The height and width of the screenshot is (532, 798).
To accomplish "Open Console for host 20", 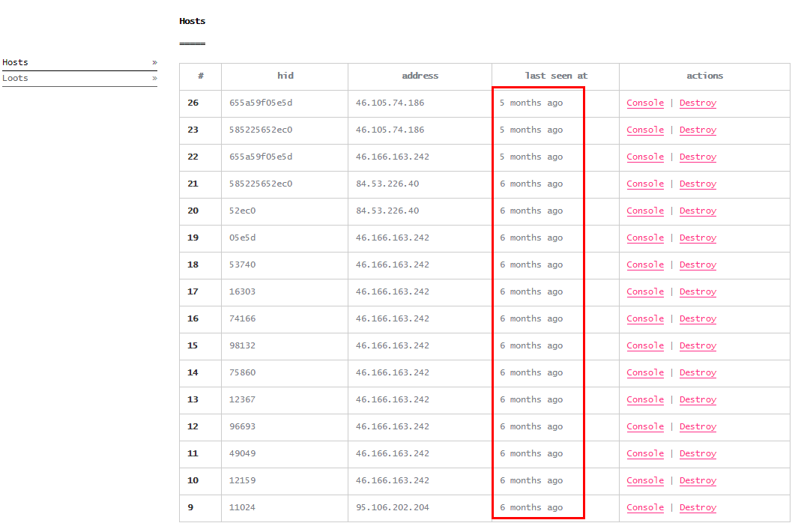I will [x=645, y=211].
